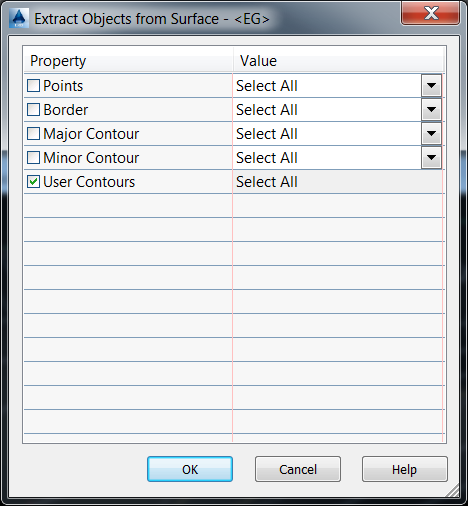Close the Extract Objects dialog
The height and width of the screenshot is (506, 468).
(431, 13)
